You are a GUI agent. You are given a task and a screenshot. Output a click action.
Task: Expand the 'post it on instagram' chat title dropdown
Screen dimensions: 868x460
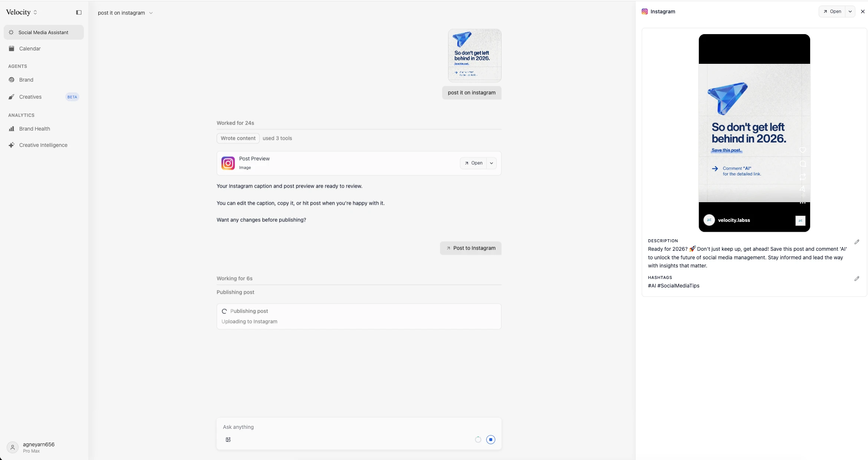[151, 13]
